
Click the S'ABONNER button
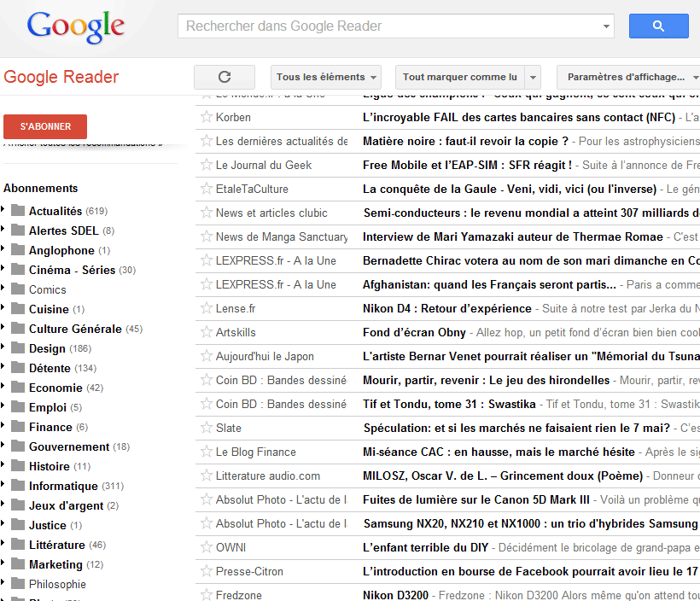tap(45, 126)
